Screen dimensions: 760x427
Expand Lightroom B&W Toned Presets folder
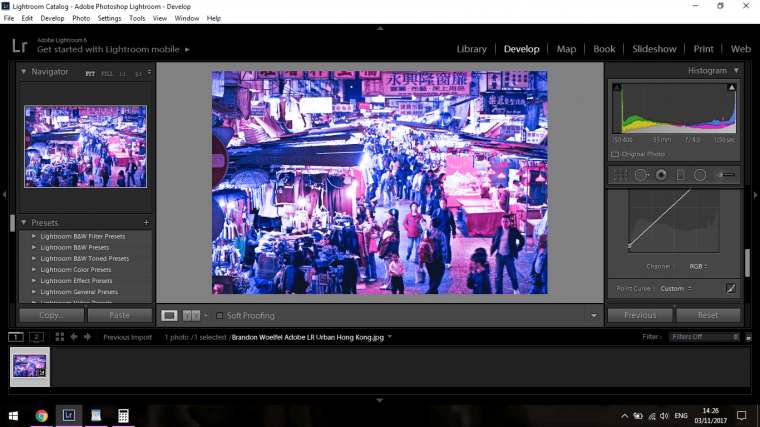tap(34, 258)
